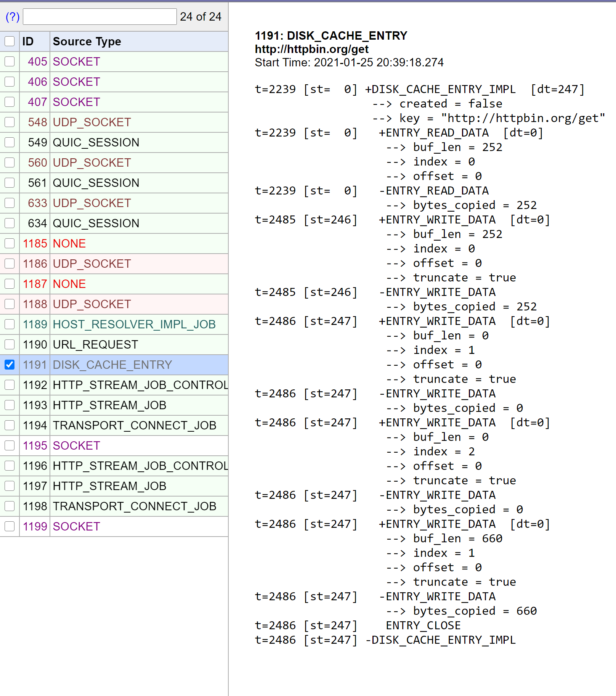The width and height of the screenshot is (616, 696).
Task: Enable the checkbox for NONE entry 1185
Action: (10, 243)
